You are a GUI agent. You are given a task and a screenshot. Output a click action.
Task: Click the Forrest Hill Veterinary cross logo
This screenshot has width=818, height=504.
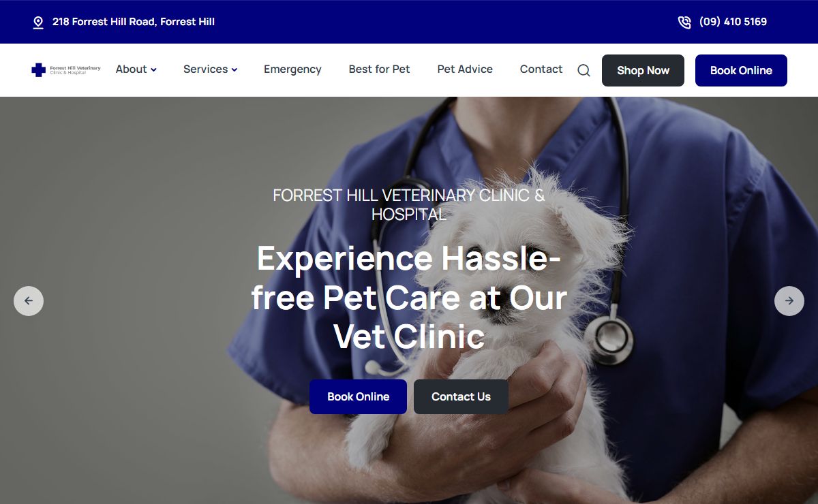click(x=66, y=69)
